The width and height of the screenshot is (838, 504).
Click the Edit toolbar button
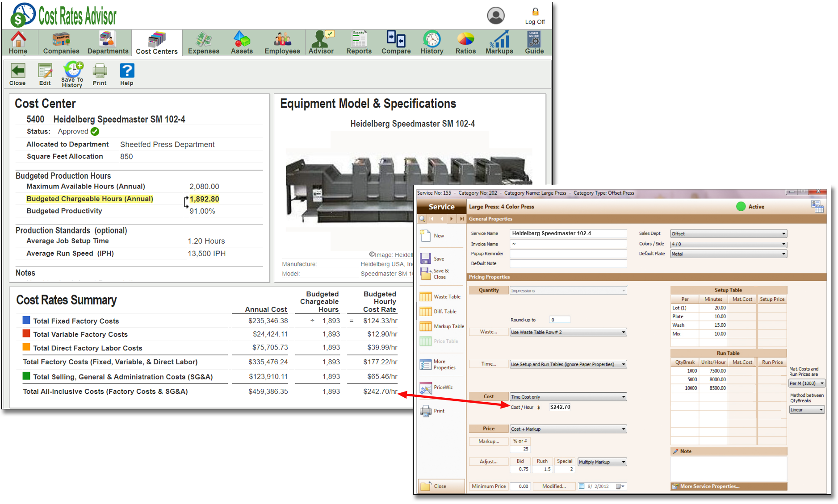click(45, 75)
